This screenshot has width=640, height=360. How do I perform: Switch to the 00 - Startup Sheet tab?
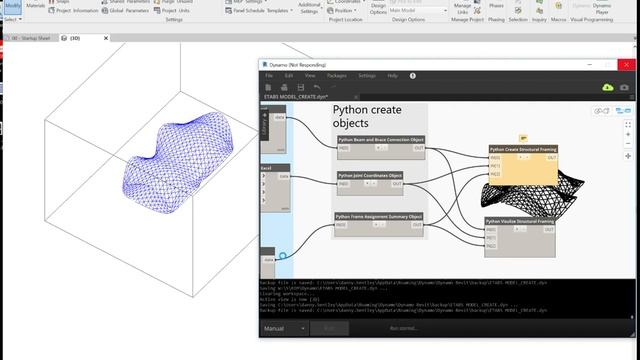(31, 38)
